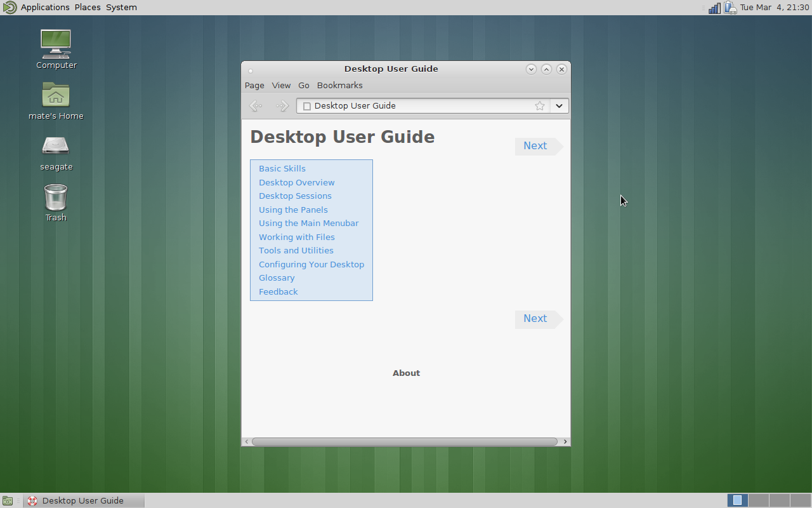Switch to the second workspace
The height and width of the screenshot is (508, 812).
coord(759,500)
